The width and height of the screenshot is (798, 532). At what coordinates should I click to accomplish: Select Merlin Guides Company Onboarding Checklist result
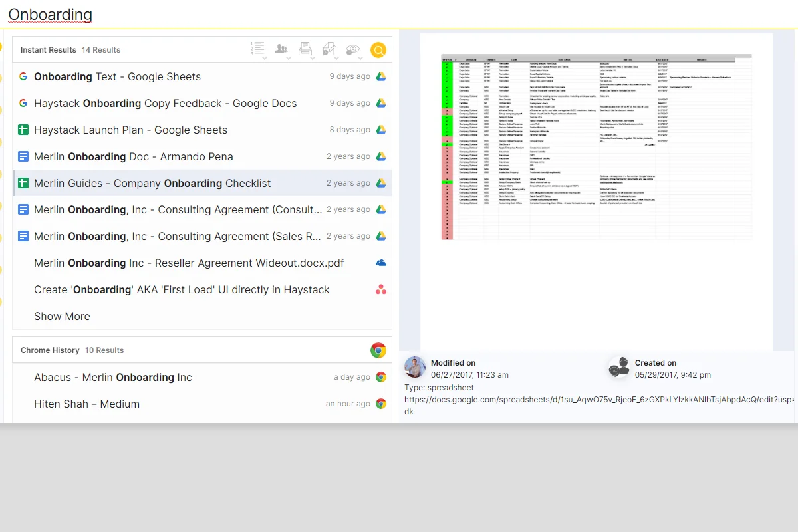coord(152,183)
